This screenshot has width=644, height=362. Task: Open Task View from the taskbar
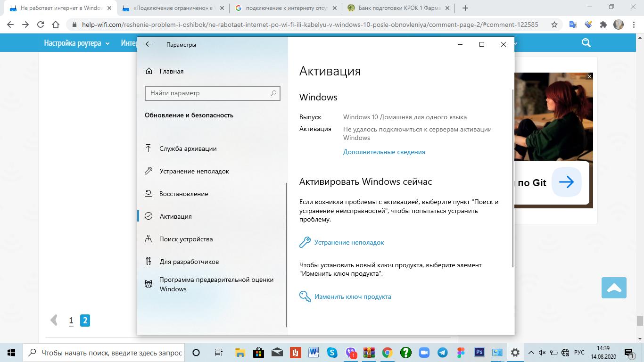point(218,353)
